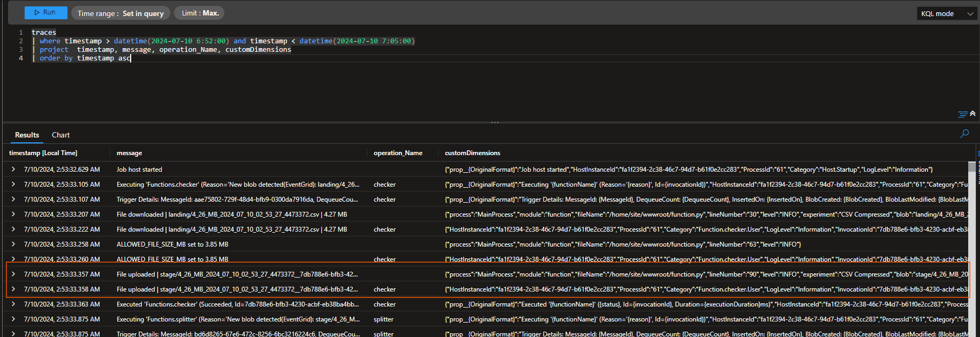Sort by timestamp [Local Time] column header
The height and width of the screenshot is (337, 980).
pos(43,153)
